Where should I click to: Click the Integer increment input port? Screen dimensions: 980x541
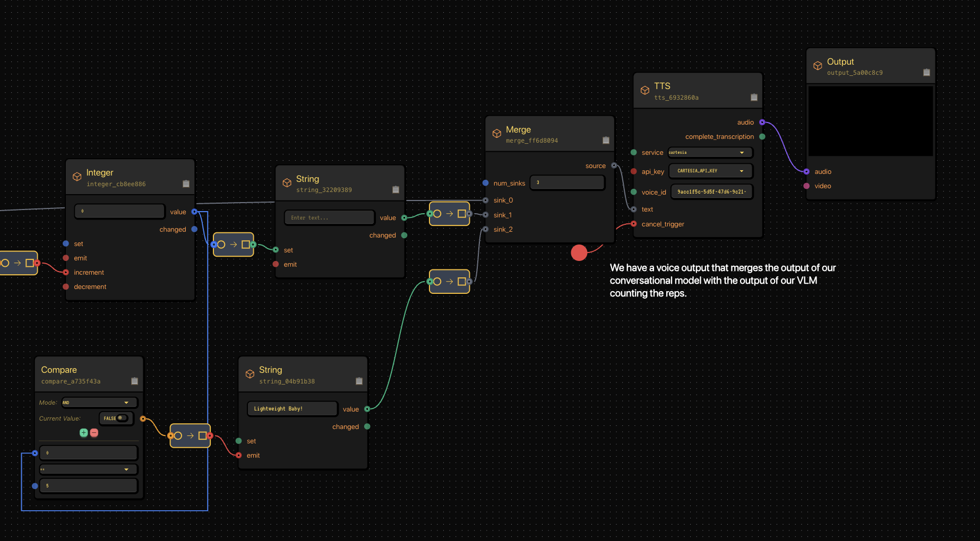pos(66,272)
